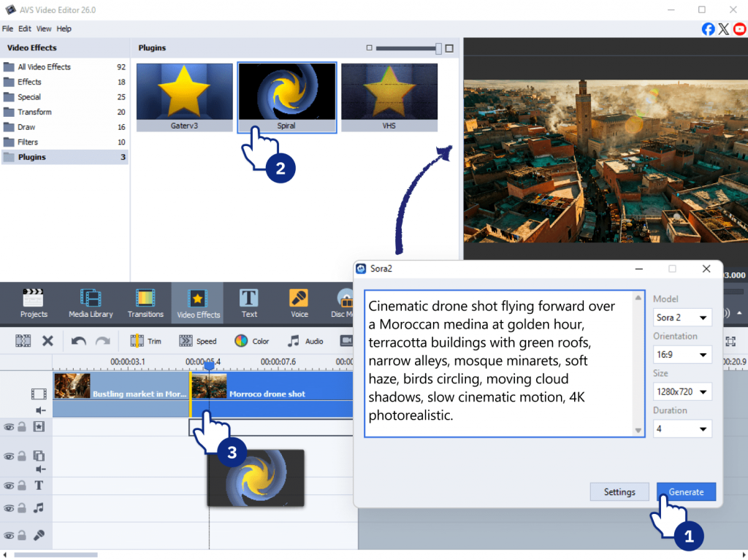Click the Delete (X) timeline icon
The width and height of the screenshot is (748, 560).
pyautogui.click(x=47, y=341)
